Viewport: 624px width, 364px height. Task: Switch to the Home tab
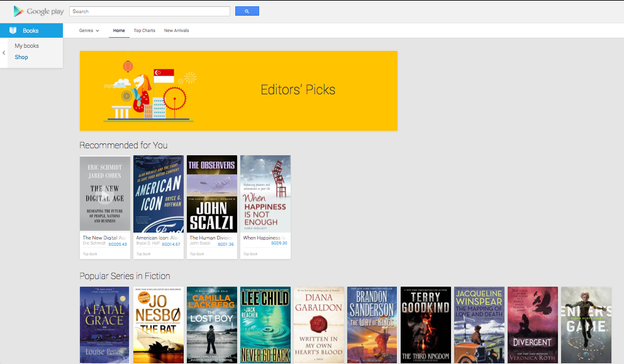tap(119, 31)
